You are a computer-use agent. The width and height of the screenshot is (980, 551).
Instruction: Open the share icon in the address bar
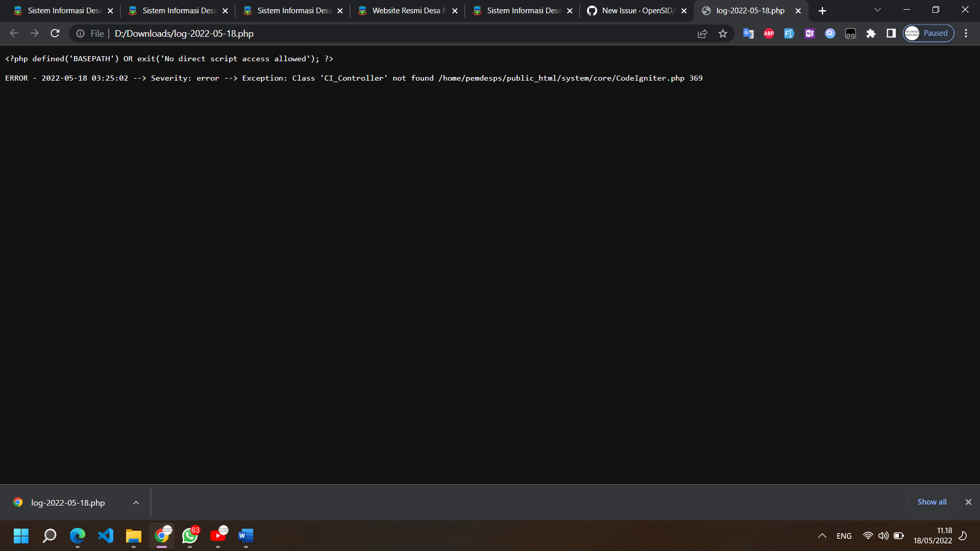pyautogui.click(x=702, y=33)
